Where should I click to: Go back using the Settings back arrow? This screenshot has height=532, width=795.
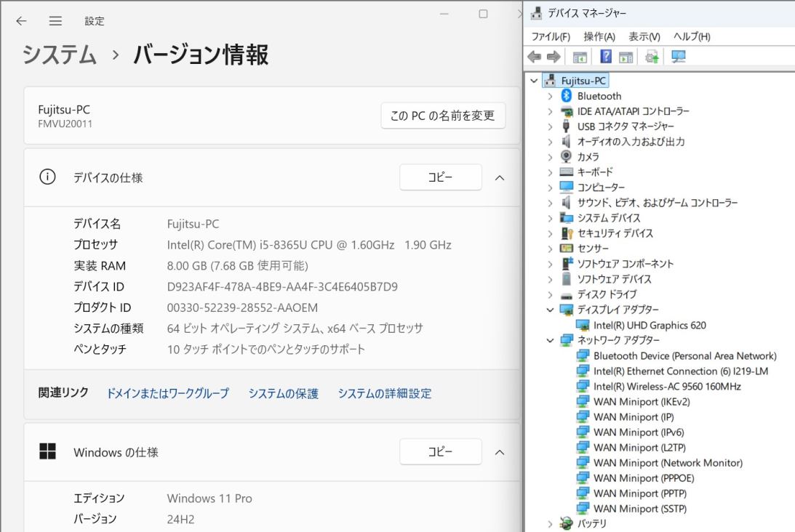coord(21,21)
